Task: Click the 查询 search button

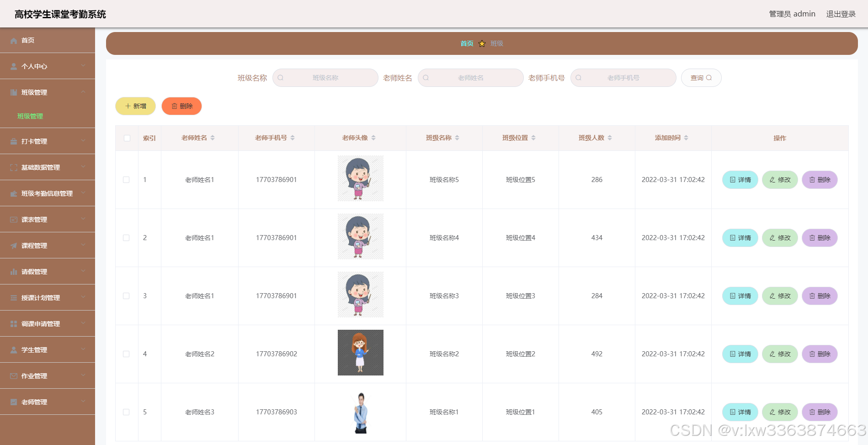Action: (701, 78)
